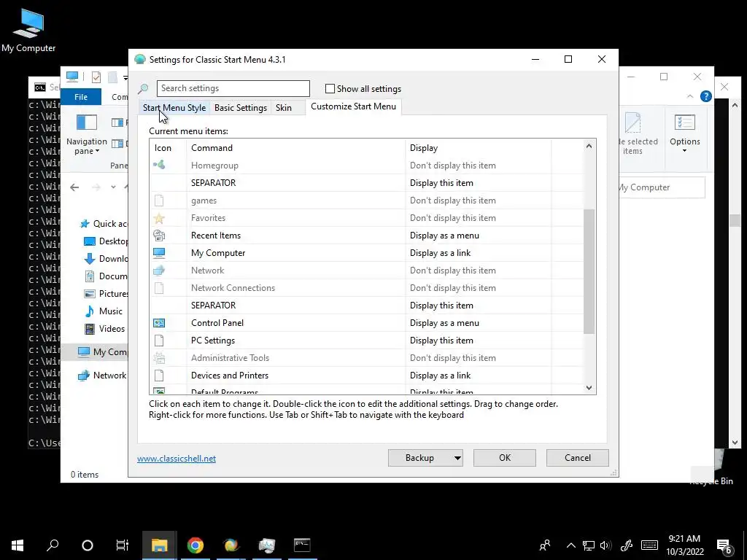Click menu items list scrollbar thumb

589,271
